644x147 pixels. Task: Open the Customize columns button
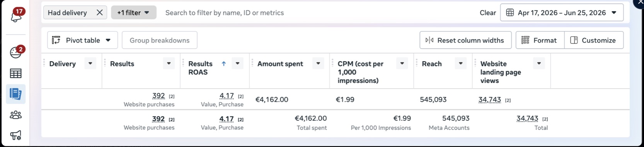(x=594, y=40)
